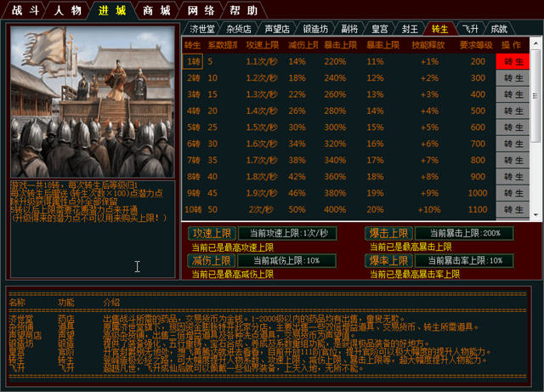Click the red 转生 button for 1转
544x392 pixels.
(x=512, y=62)
